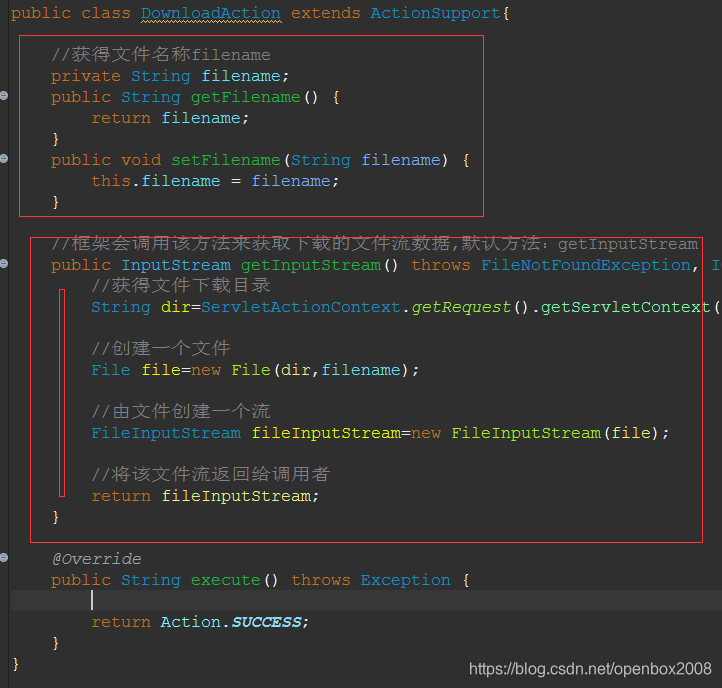Screen dimensions: 722x688
Task: Collapse the @Override execute fold marker
Action: pos(4,558)
